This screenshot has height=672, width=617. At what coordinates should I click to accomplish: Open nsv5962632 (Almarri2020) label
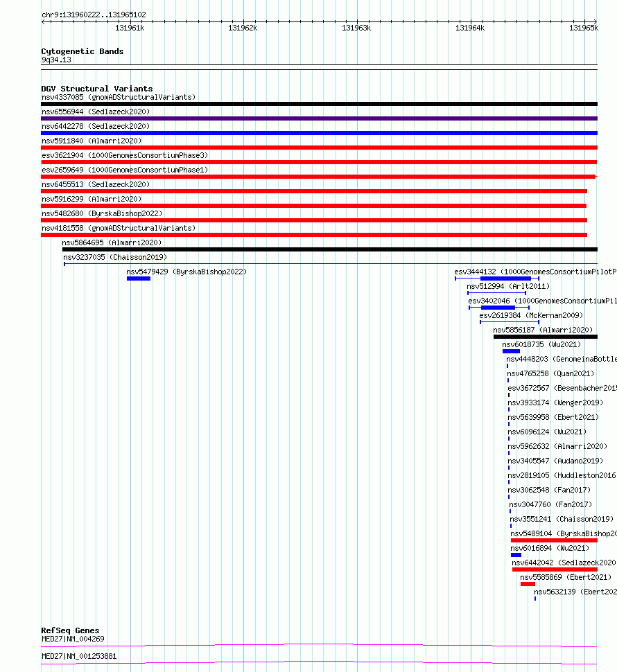557,447
